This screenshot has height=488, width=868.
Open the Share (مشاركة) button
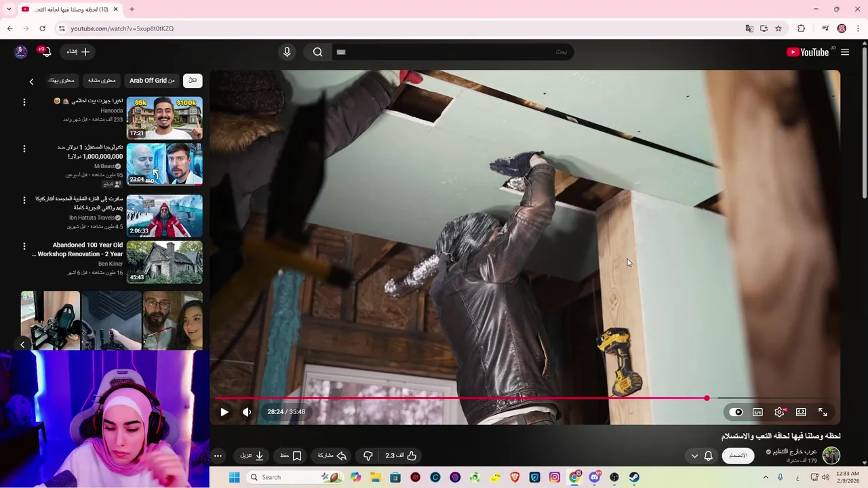click(x=332, y=456)
